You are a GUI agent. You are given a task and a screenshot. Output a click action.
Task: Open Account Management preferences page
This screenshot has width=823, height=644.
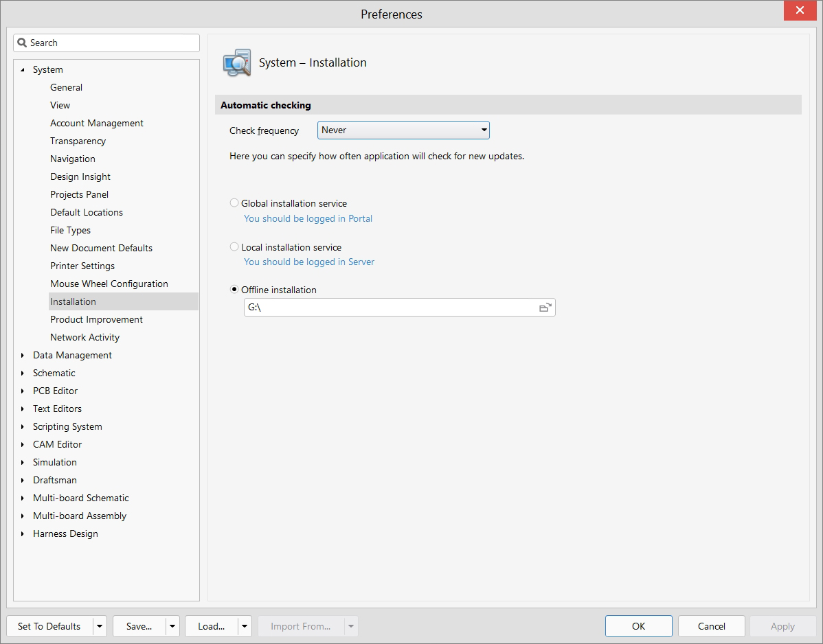pos(97,123)
